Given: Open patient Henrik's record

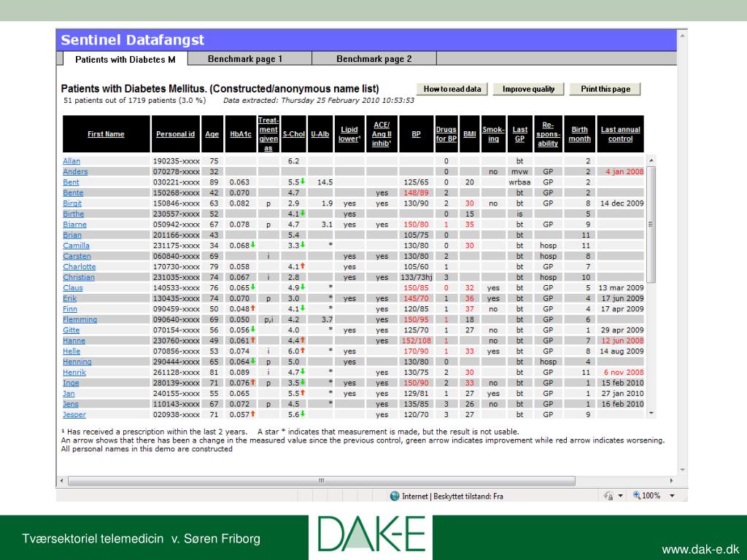Looking at the screenshot, I should point(74,373).
